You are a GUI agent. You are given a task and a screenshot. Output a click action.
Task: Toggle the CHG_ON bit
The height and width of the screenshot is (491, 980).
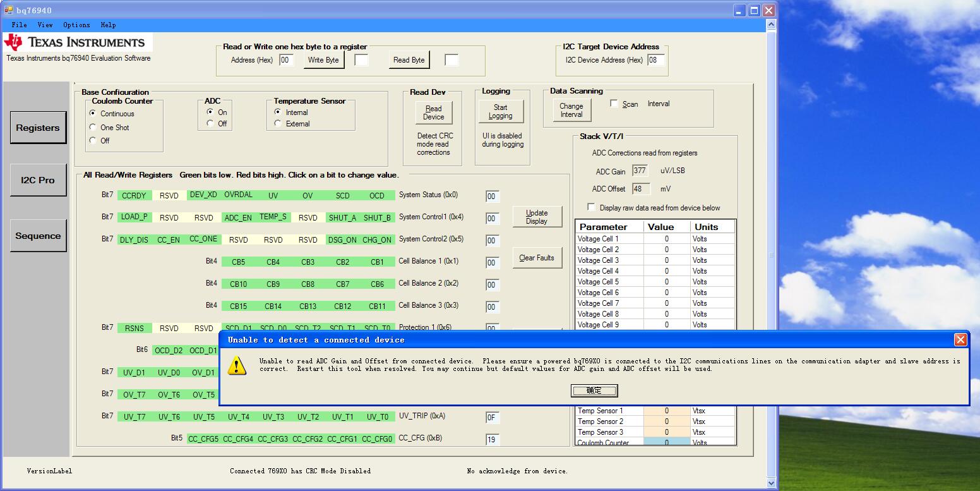[377, 239]
